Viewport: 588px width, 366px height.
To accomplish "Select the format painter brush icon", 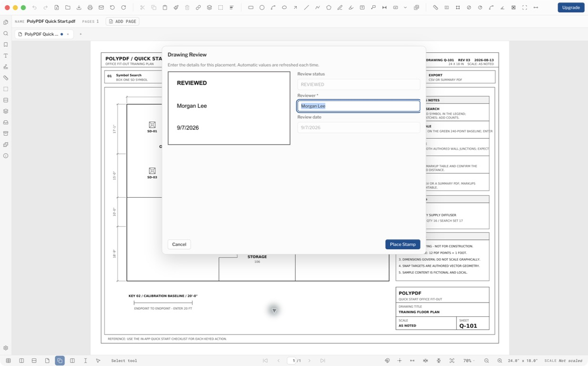I will click(x=176, y=8).
